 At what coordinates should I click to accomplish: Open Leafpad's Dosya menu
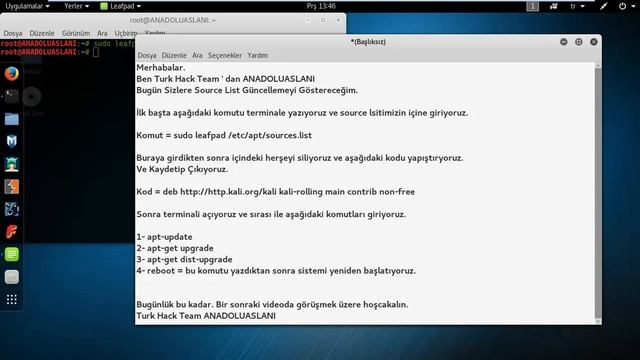(147, 56)
